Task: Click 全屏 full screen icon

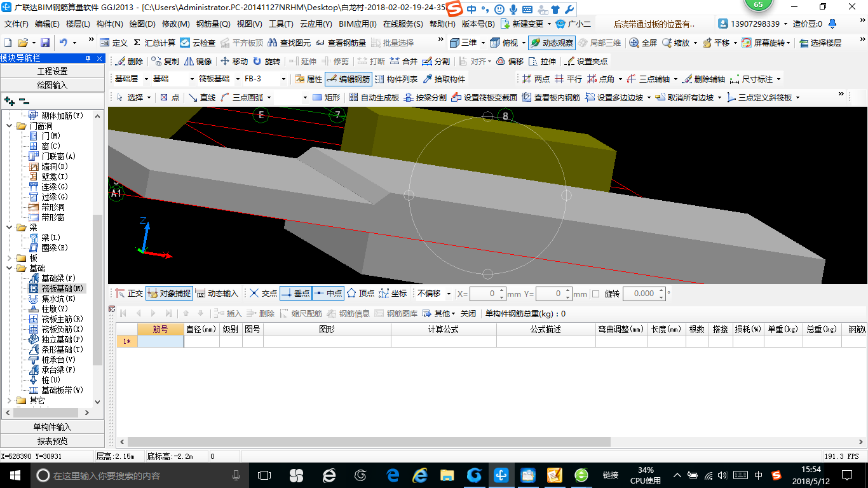Action: coord(643,43)
